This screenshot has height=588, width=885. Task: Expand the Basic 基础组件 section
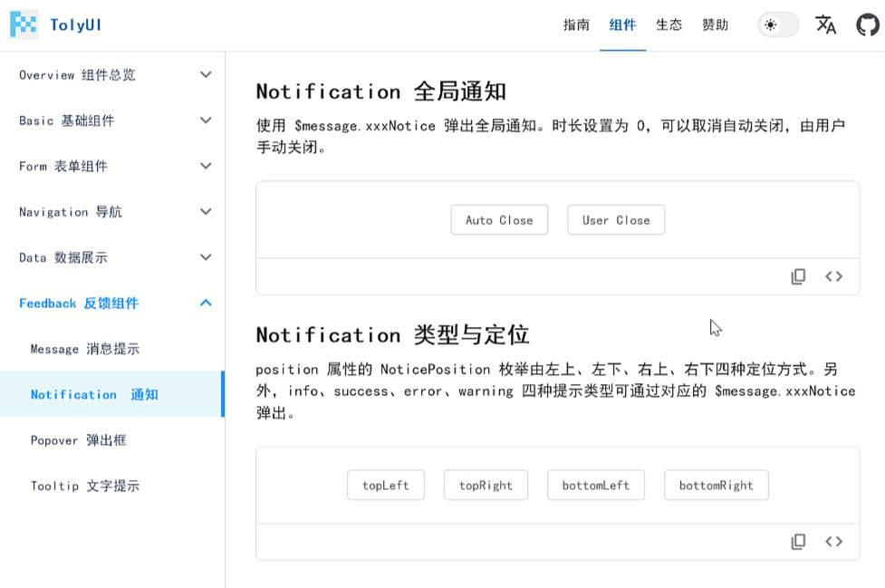(113, 120)
